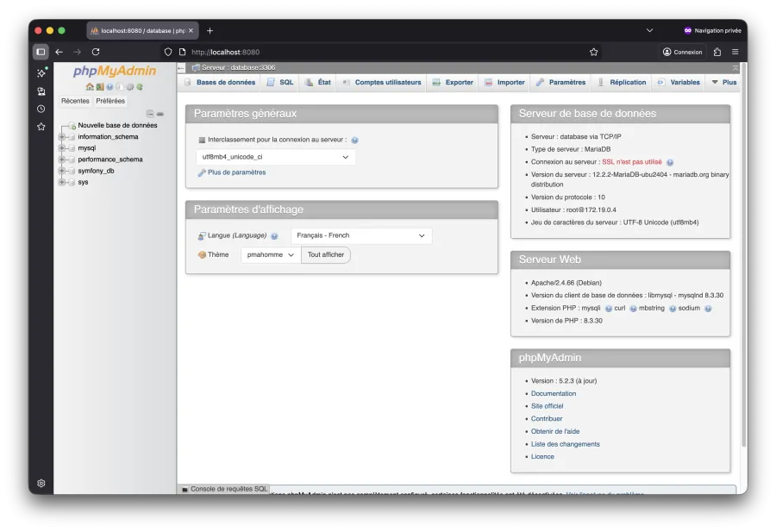Open the Français - French language dropdown
This screenshot has height=532, width=776.
360,235
